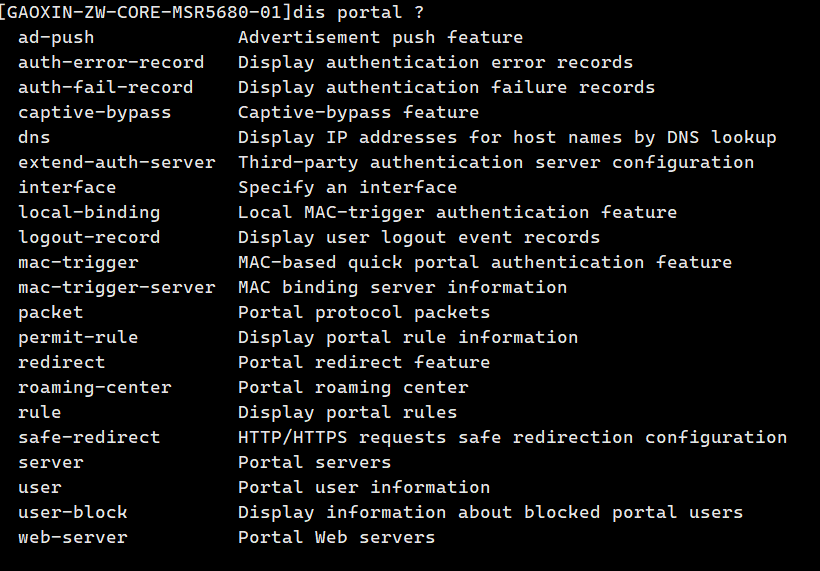Select the 'auth-fail-record' keyword text
Screen dimensions: 820x571
tap(105, 87)
